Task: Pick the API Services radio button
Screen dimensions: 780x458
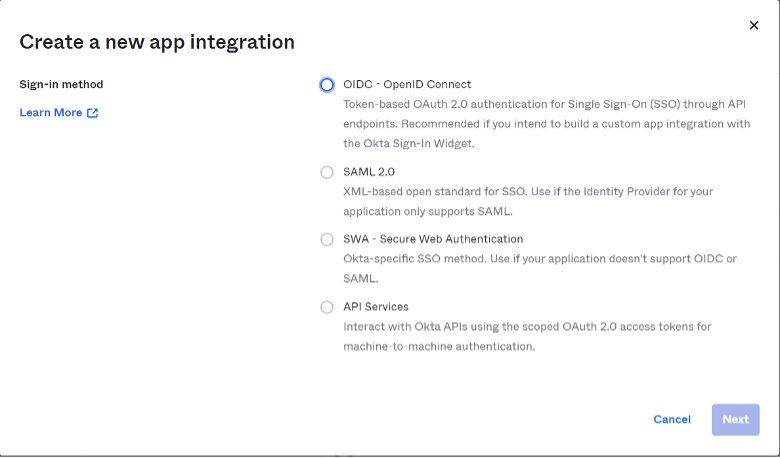Action: point(327,307)
